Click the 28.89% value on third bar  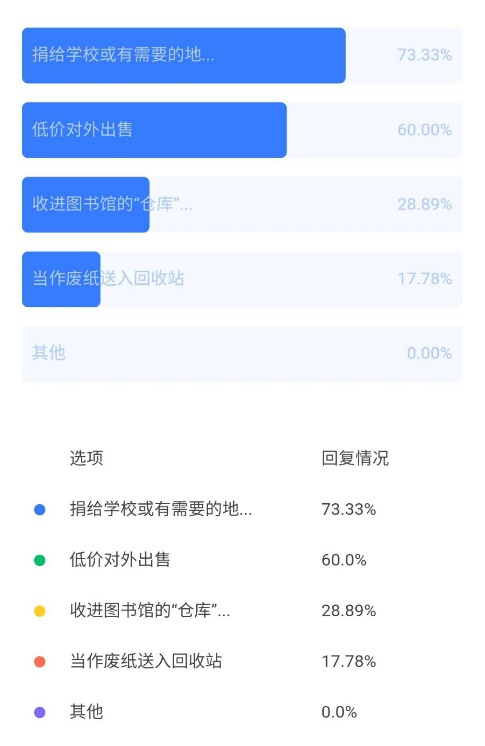click(x=425, y=204)
